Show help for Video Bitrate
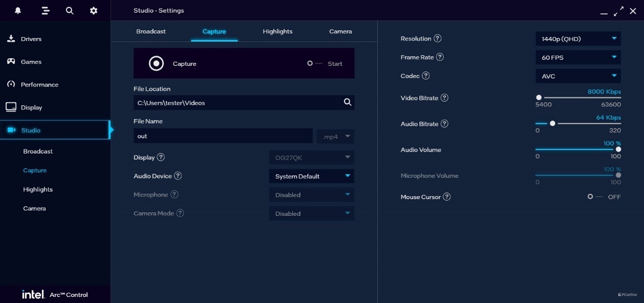The width and height of the screenshot is (644, 303). click(x=444, y=98)
